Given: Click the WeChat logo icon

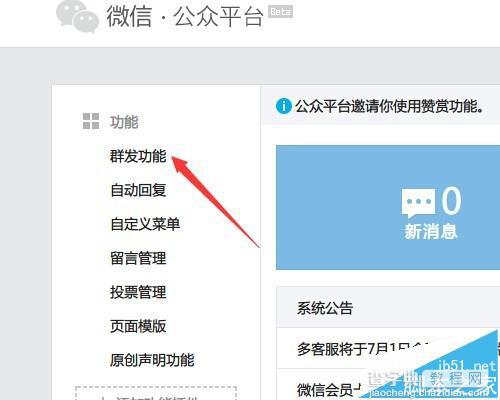Looking at the screenshot, I should pos(77,16).
